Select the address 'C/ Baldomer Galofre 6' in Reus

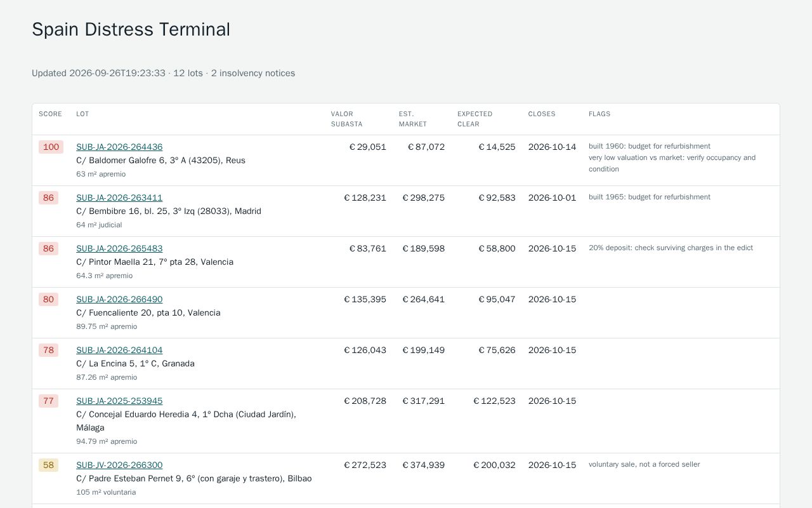click(160, 161)
